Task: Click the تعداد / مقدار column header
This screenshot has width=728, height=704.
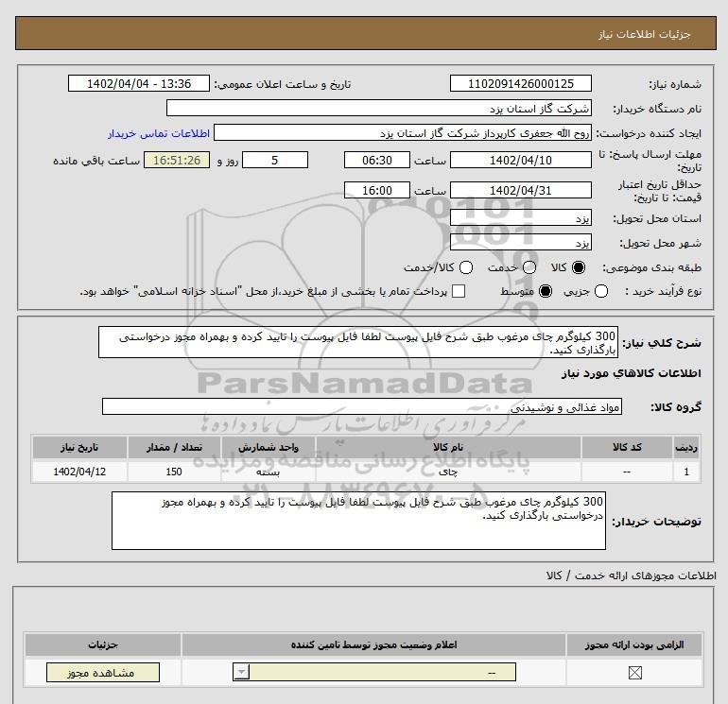Action: point(174,447)
